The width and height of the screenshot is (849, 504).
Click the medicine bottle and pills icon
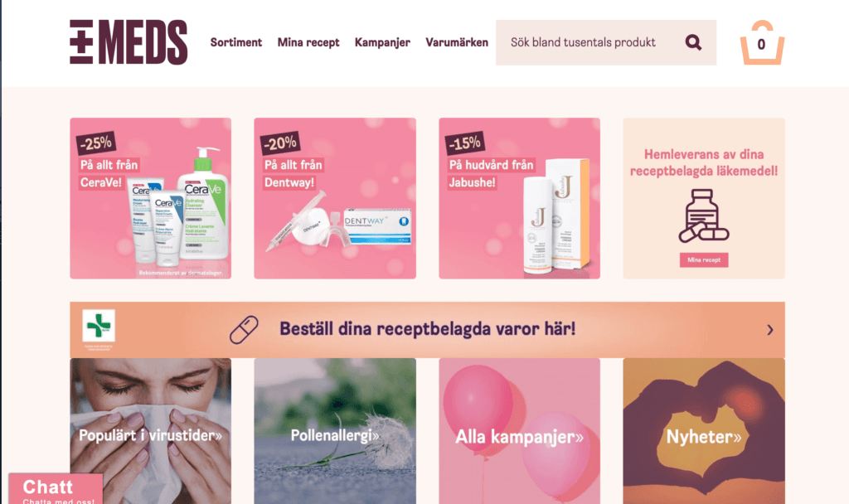[703, 216]
